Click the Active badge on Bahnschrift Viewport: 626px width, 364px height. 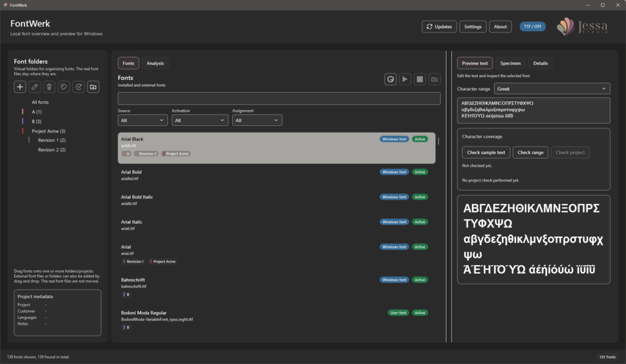(419, 280)
